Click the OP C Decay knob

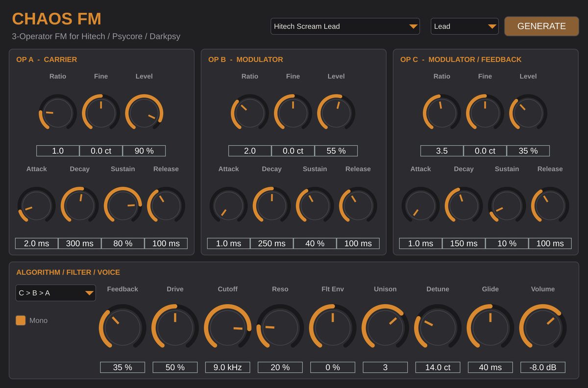click(x=464, y=206)
